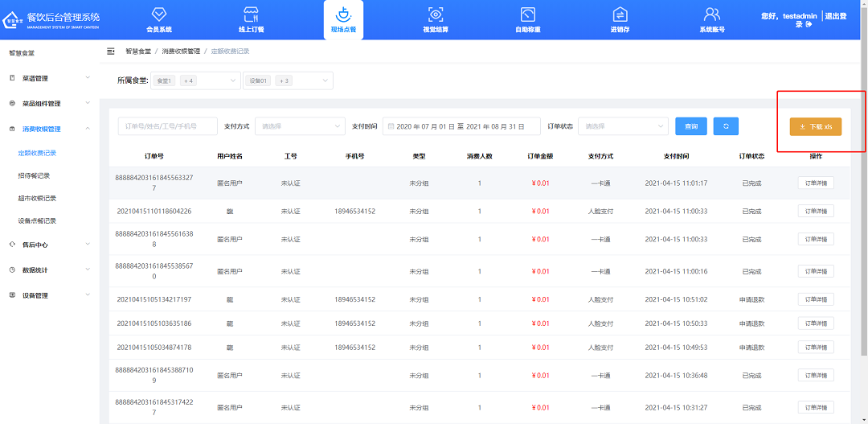This screenshot has height=424, width=868.
Task: Download records with 下载 xls button
Action: 815,127
